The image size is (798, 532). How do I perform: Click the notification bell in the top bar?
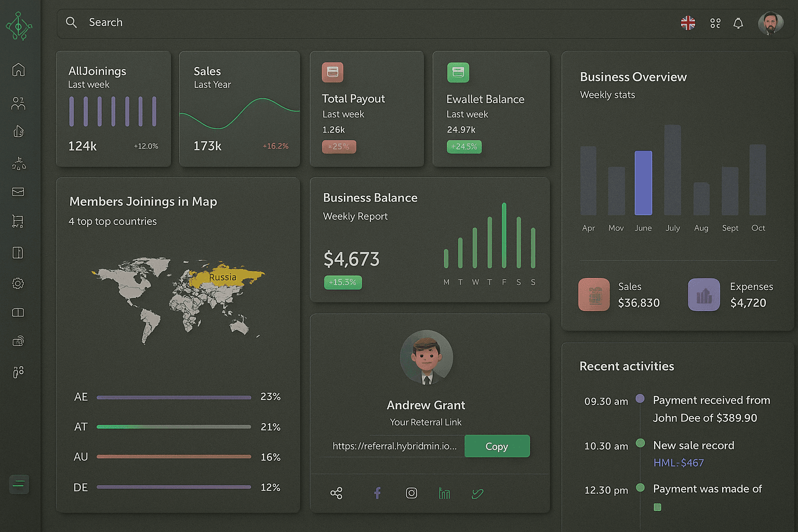click(738, 23)
